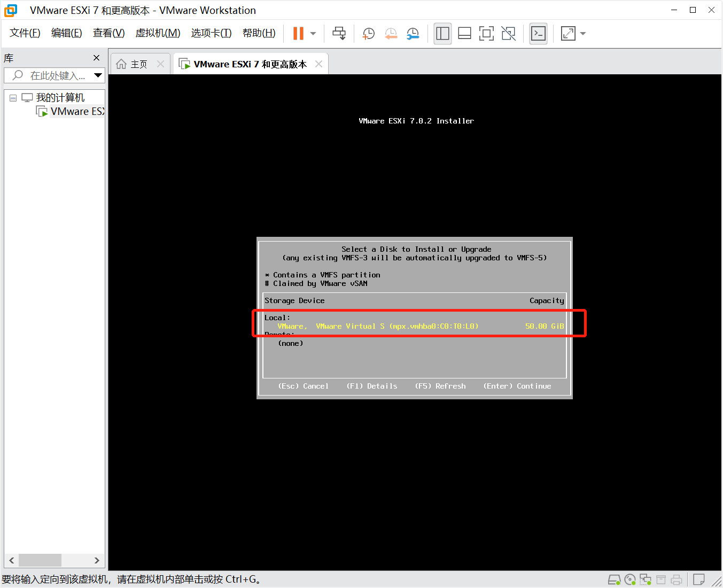Screen dimensions: 723x588
Task: Open the snapshot manager icon
Action: click(x=413, y=33)
